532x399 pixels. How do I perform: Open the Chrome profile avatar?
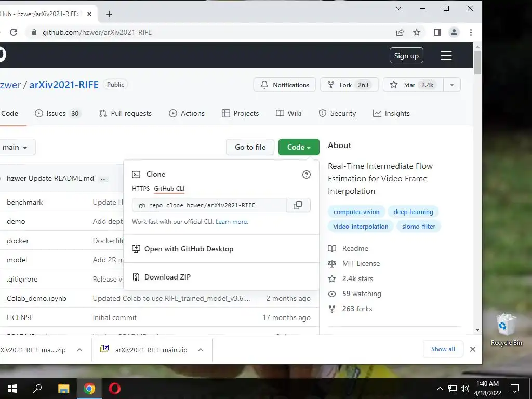[x=454, y=32]
